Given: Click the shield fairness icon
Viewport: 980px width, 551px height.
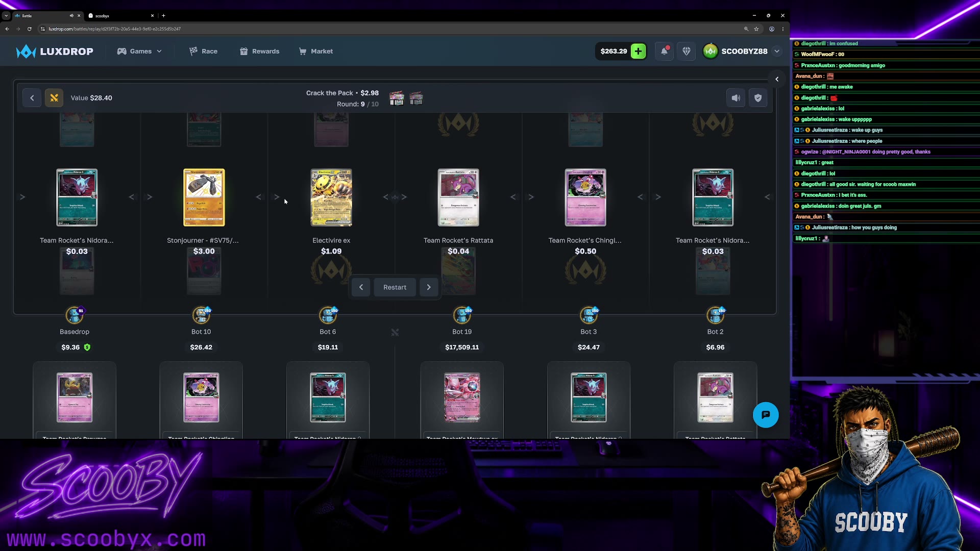Looking at the screenshot, I should point(758,98).
